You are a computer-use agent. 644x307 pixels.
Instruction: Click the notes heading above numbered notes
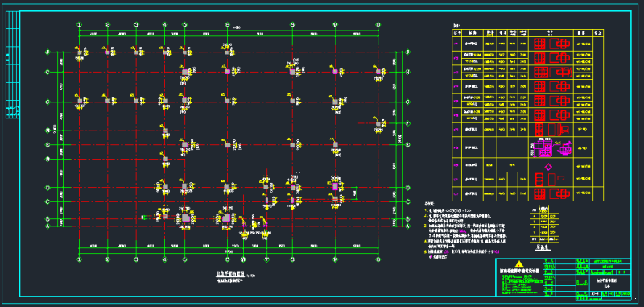pyautogui.click(x=430, y=203)
